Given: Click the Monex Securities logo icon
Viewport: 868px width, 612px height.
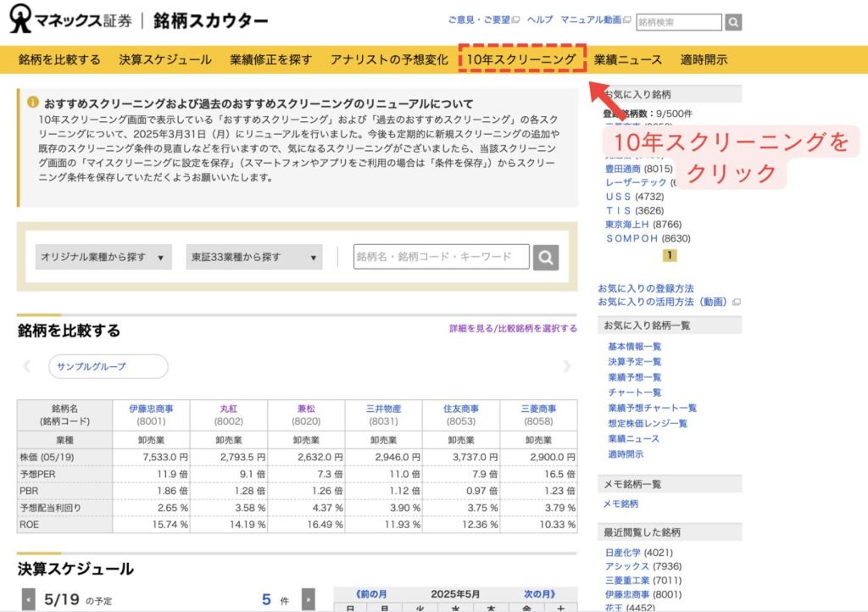Looking at the screenshot, I should coord(20,19).
